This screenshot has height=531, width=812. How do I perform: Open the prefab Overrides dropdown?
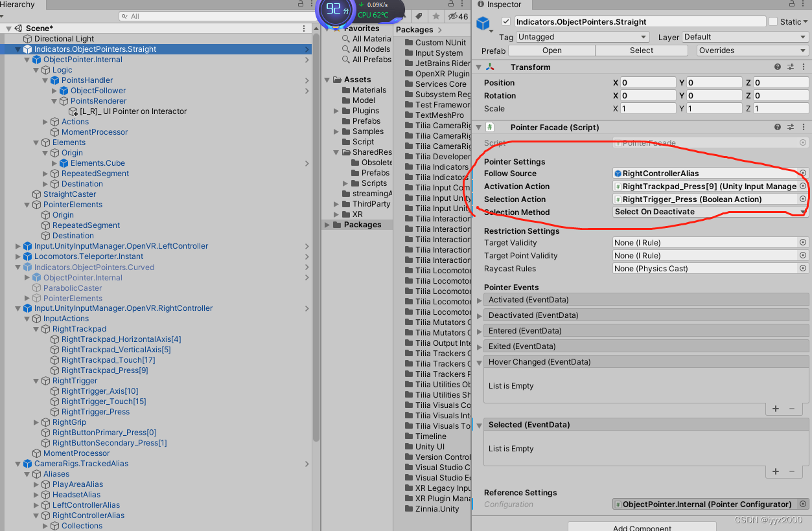pyautogui.click(x=752, y=51)
